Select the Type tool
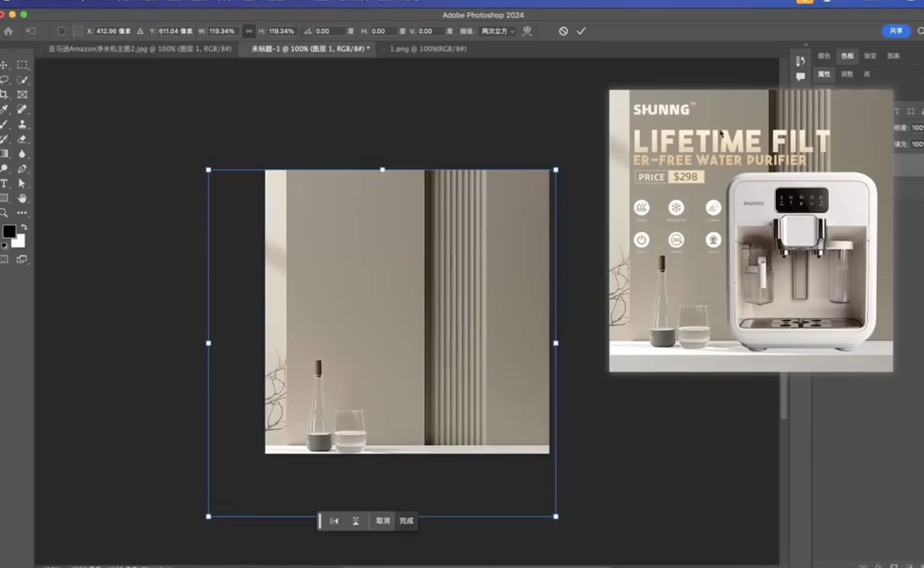Screen dimensions: 924x568 coord(4,184)
